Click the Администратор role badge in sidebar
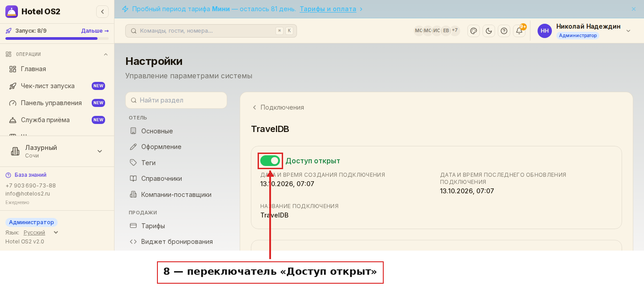This screenshot has width=644, height=294. (31, 222)
